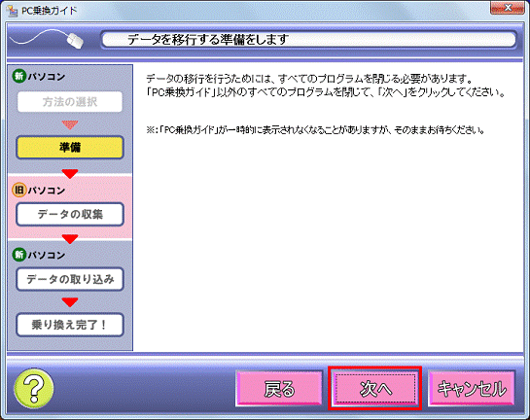Click the orange 旧 badge beside パソコン
The height and width of the screenshot is (420, 530).
tap(18, 190)
